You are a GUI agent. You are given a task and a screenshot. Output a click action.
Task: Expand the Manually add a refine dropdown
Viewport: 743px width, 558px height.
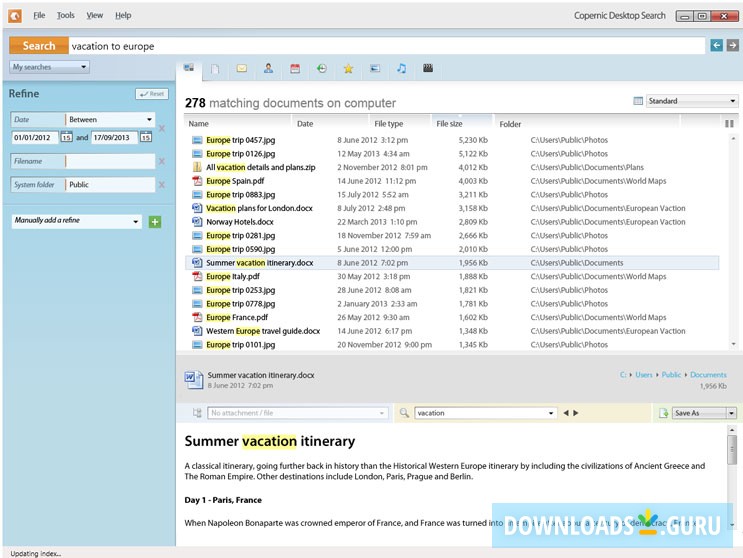(76, 221)
